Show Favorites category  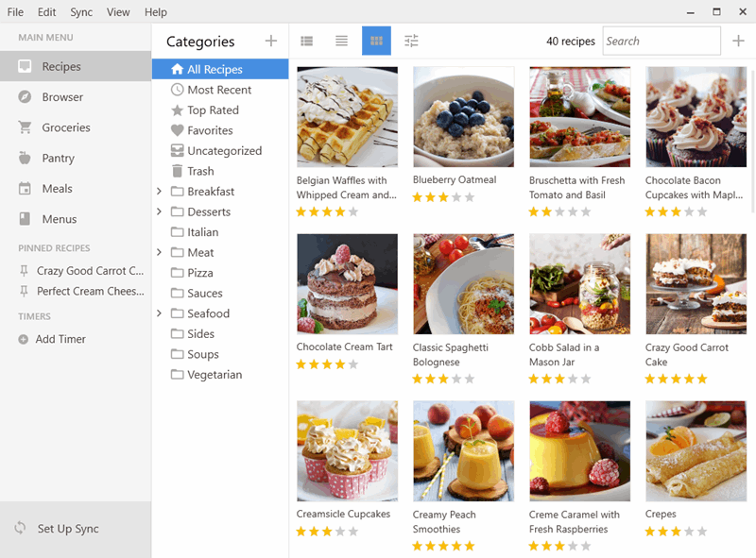[210, 130]
